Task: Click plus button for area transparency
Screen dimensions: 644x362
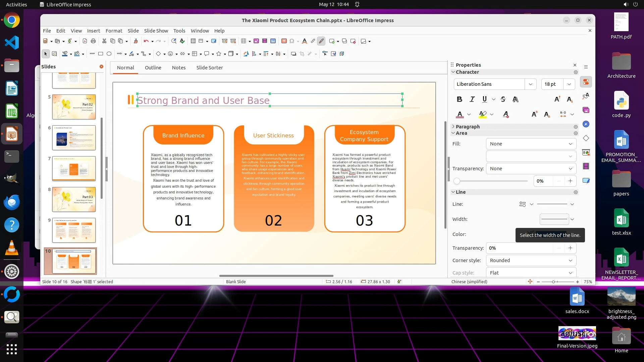Action: (x=570, y=181)
